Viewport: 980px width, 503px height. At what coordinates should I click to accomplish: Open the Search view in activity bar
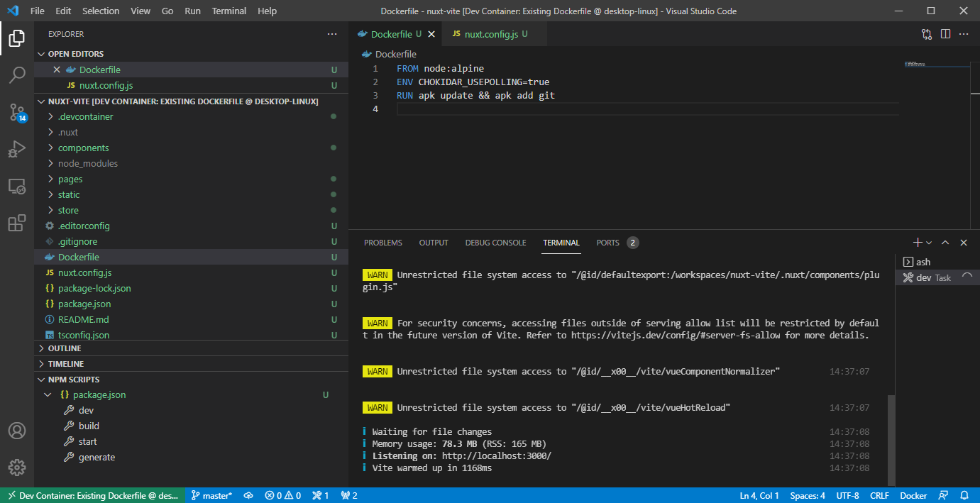coord(17,75)
